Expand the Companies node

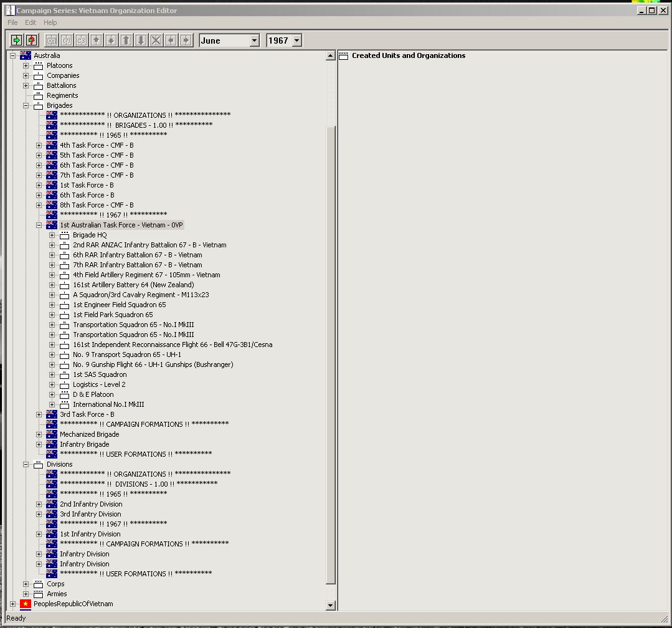(26, 75)
